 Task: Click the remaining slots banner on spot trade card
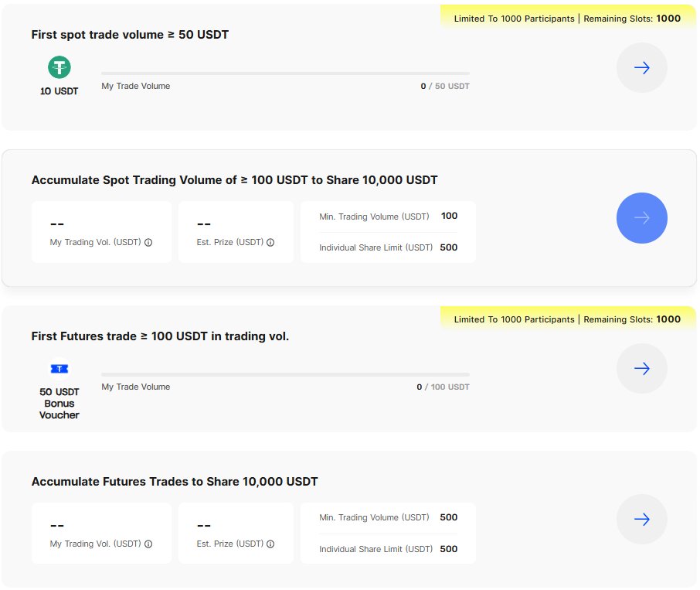coord(567,19)
